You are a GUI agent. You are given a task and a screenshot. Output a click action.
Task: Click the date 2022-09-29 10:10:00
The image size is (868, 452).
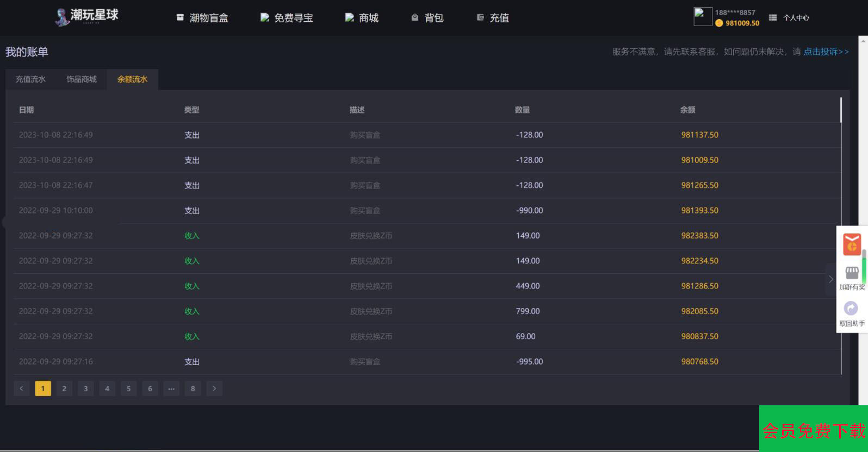(x=55, y=210)
